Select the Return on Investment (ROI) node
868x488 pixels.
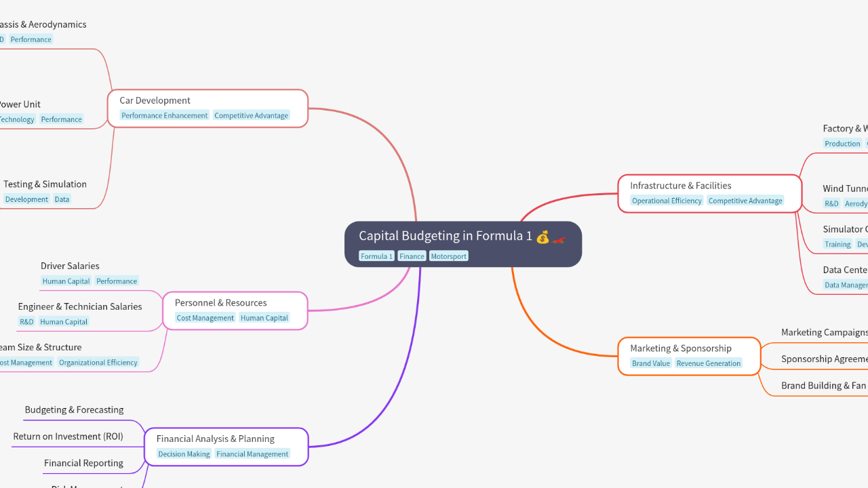(x=68, y=436)
